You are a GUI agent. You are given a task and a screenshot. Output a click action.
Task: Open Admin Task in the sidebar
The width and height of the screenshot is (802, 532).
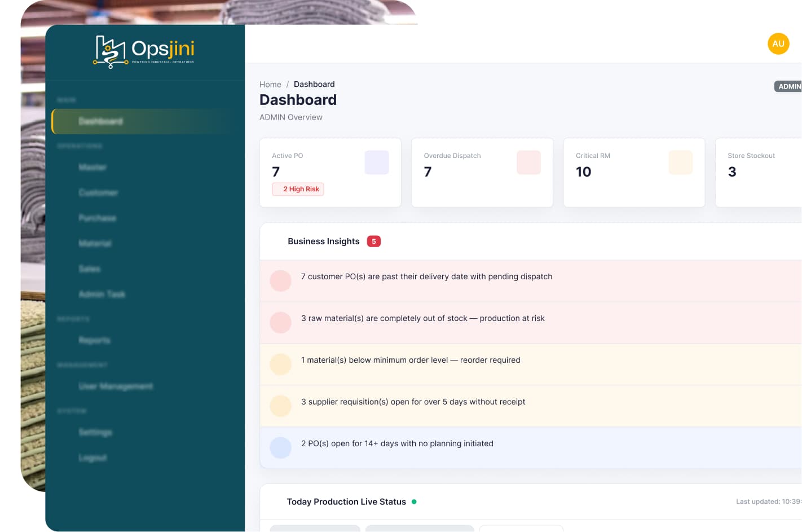tap(102, 294)
